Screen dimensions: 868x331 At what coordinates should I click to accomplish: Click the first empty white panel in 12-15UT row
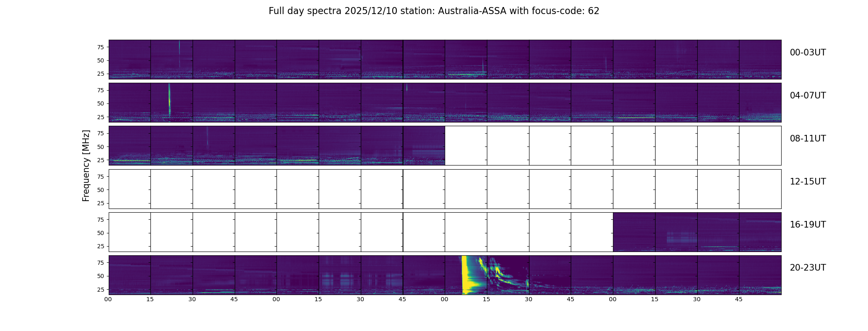[130, 189]
